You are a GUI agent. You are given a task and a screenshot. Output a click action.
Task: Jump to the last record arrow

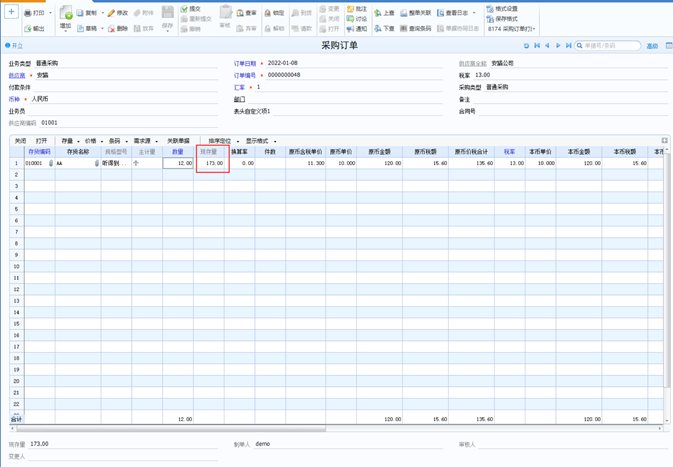569,46
